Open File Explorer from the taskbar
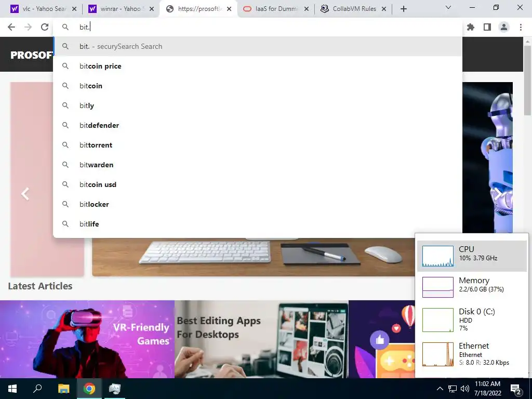This screenshot has height=399, width=532. 63,389
